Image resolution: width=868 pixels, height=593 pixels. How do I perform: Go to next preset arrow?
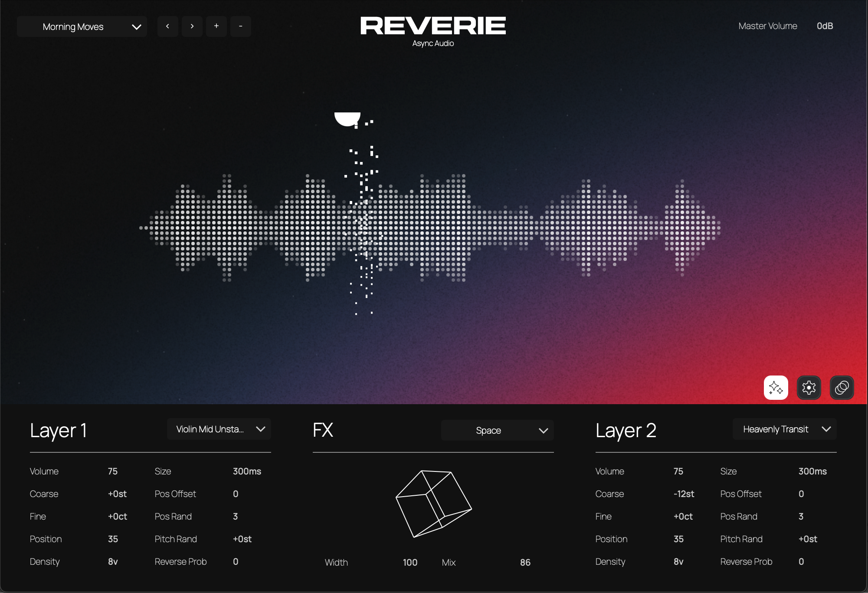coord(192,26)
